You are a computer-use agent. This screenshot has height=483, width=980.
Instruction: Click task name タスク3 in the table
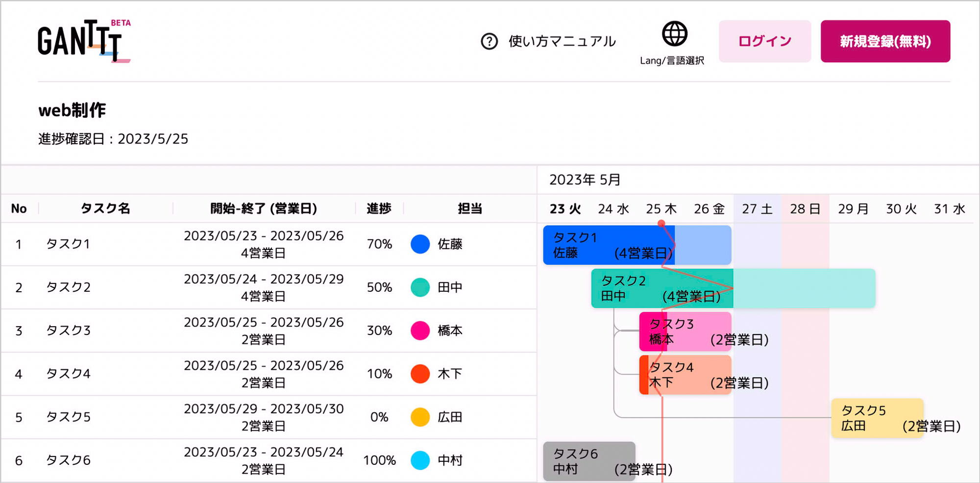tap(68, 330)
